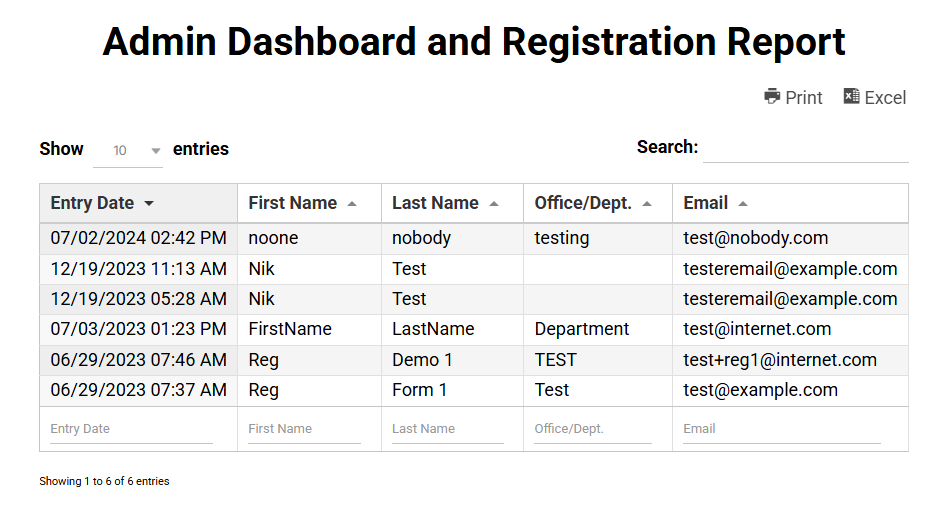Click the Last Name filter field

448,429
